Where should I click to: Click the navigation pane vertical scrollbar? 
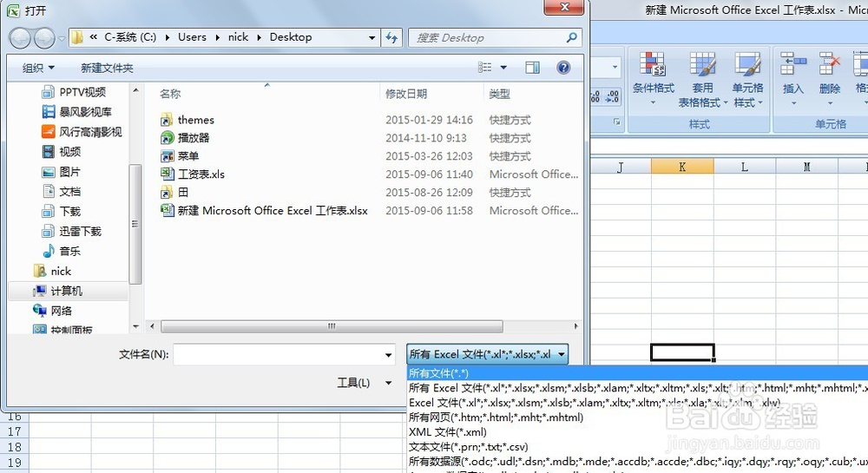(x=135, y=224)
